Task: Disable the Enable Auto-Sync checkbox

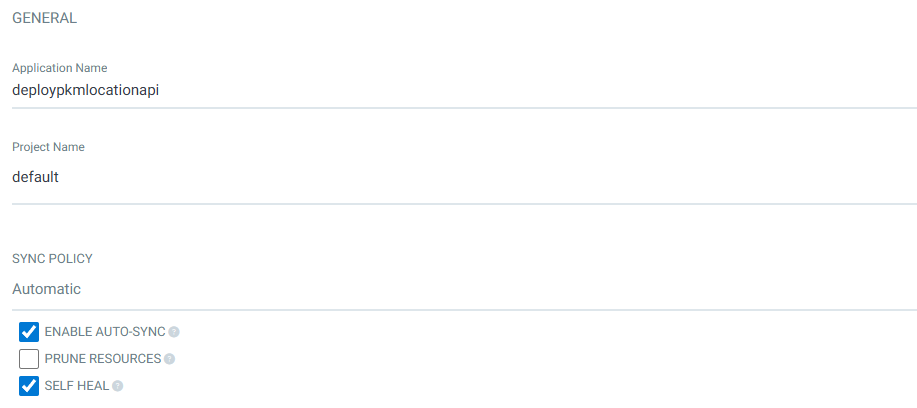Action: tap(29, 332)
